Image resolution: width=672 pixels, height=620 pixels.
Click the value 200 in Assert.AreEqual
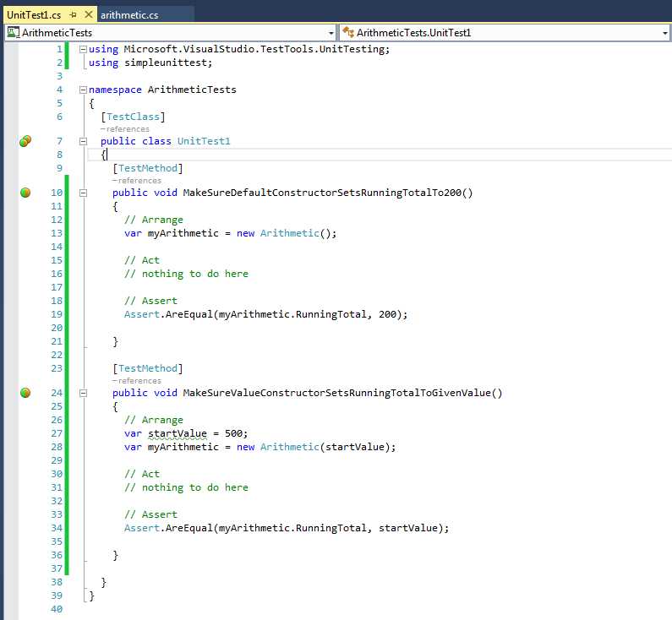click(x=387, y=314)
